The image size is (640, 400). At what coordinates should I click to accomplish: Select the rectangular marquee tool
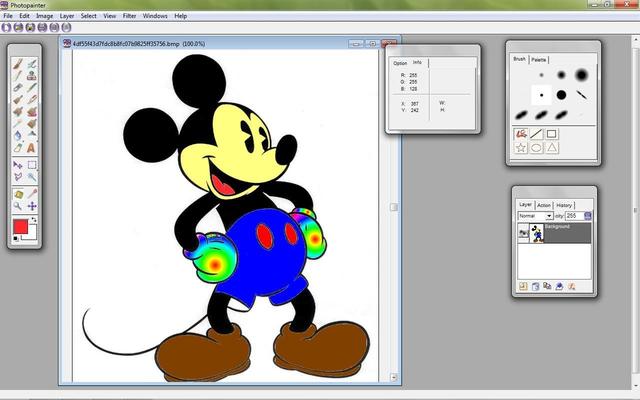tap(32, 165)
